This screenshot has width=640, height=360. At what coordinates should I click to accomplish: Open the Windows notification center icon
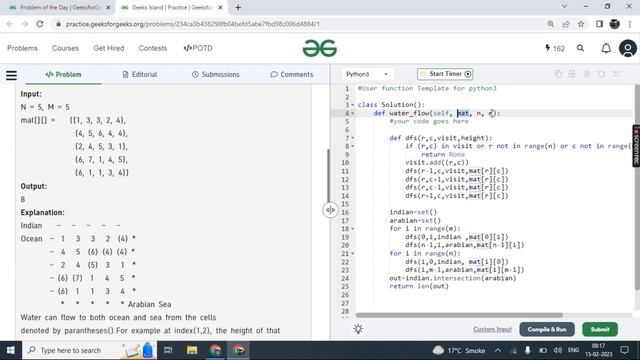pos(624,350)
